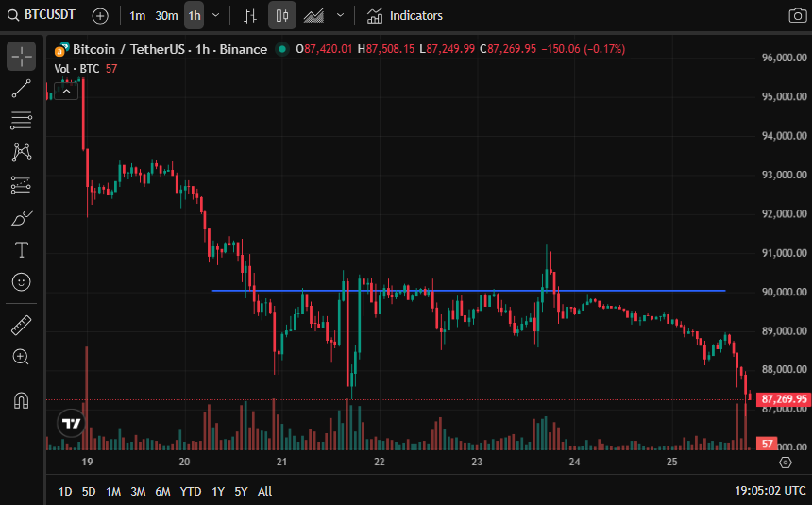Switch to the 1m timeframe

[137, 15]
